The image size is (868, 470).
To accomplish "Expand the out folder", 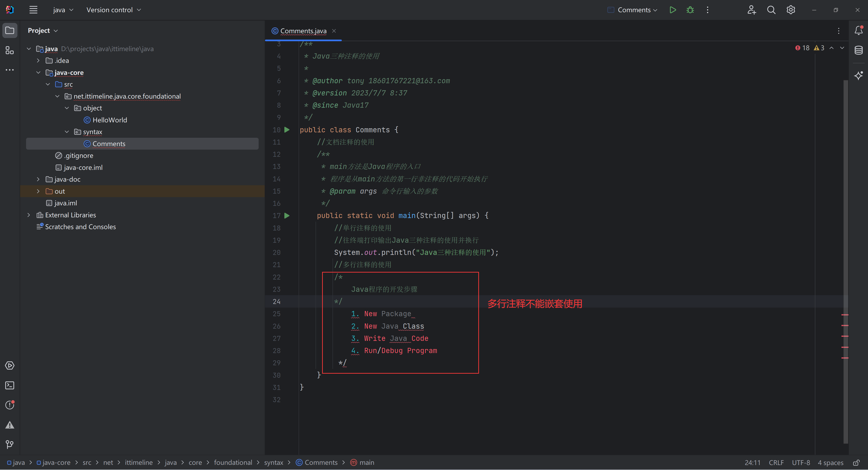I will (38, 191).
